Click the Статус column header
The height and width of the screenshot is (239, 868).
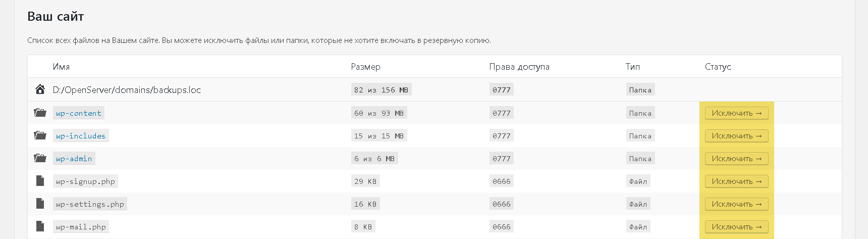point(718,67)
